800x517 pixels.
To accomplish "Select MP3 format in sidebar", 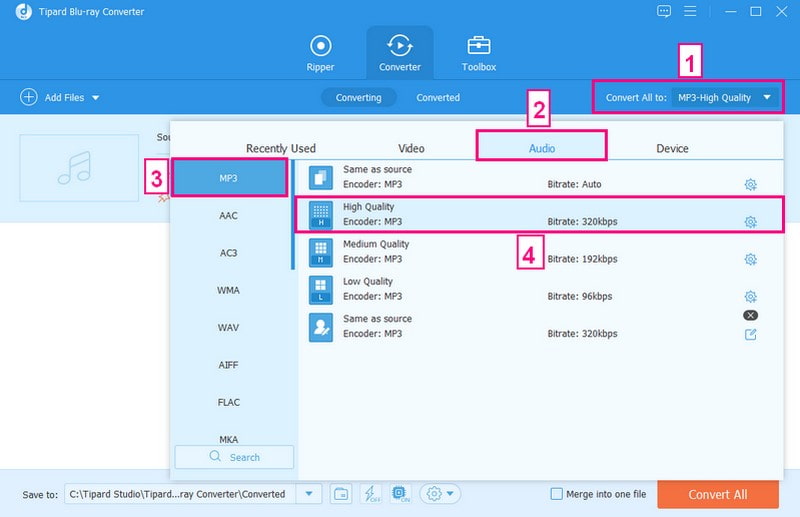I will (x=229, y=178).
